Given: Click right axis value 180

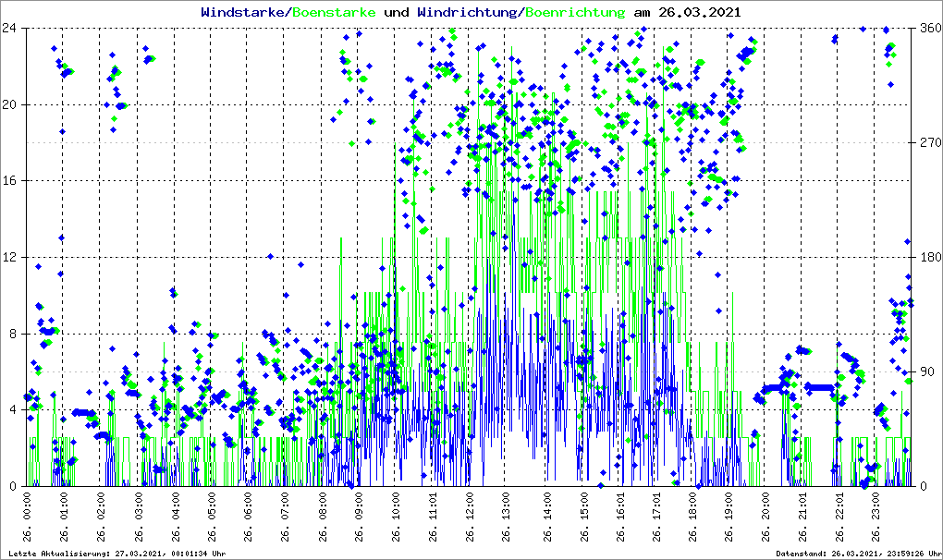Looking at the screenshot, I should pyautogui.click(x=931, y=257).
